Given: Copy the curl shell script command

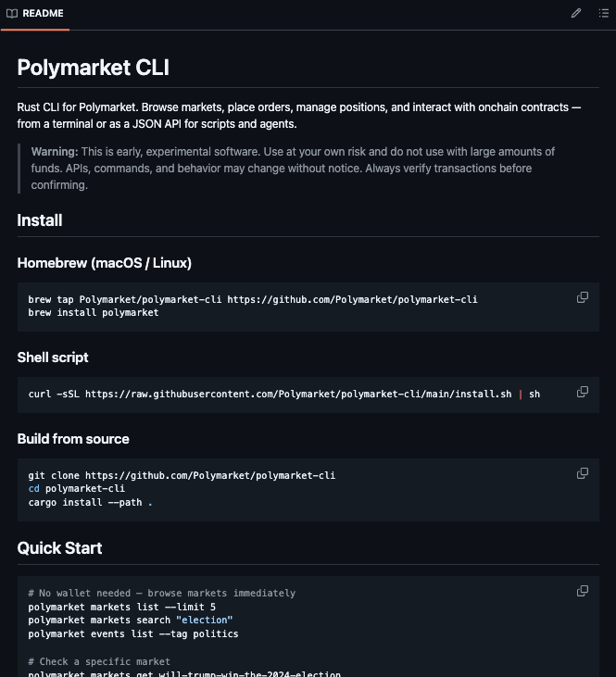Looking at the screenshot, I should coord(583,392).
